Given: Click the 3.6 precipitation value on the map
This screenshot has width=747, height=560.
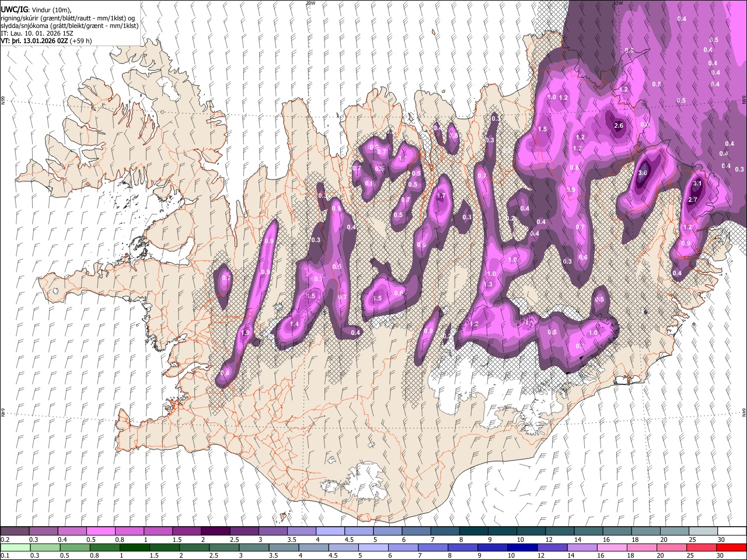Looking at the screenshot, I should click(643, 173).
